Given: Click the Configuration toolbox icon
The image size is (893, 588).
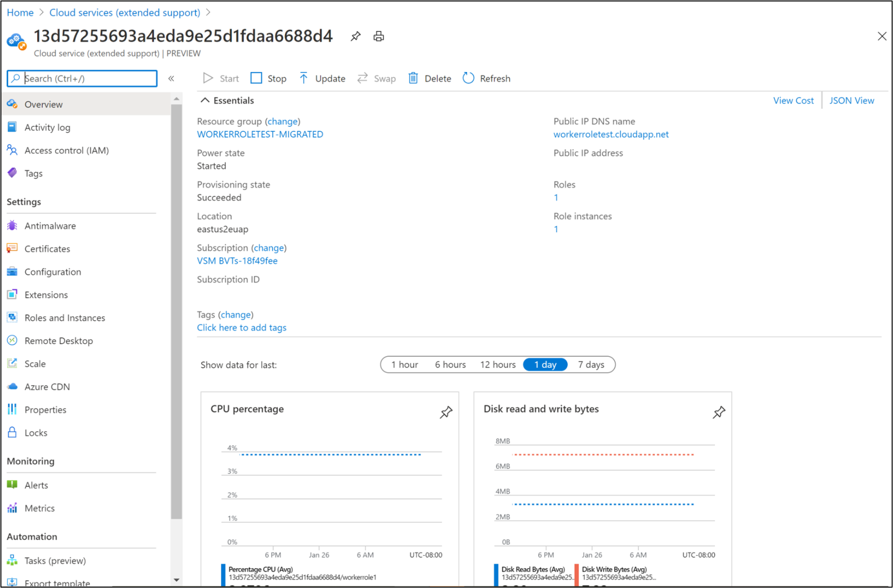Looking at the screenshot, I should pyautogui.click(x=13, y=272).
